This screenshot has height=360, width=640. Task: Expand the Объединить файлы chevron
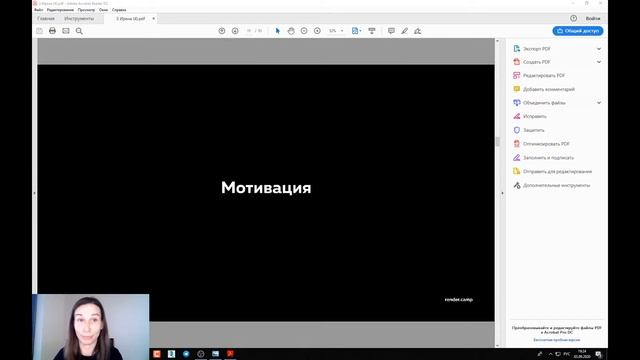point(599,103)
